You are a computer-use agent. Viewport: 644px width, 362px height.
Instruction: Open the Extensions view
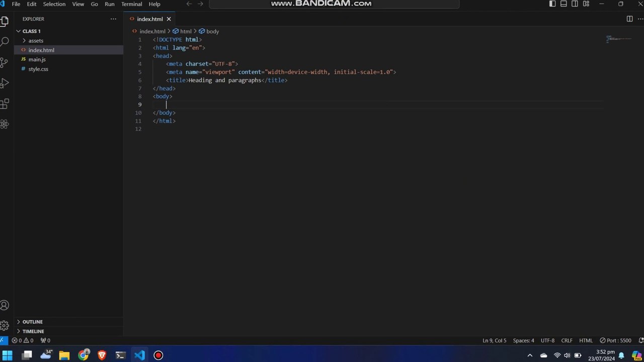tap(5, 104)
